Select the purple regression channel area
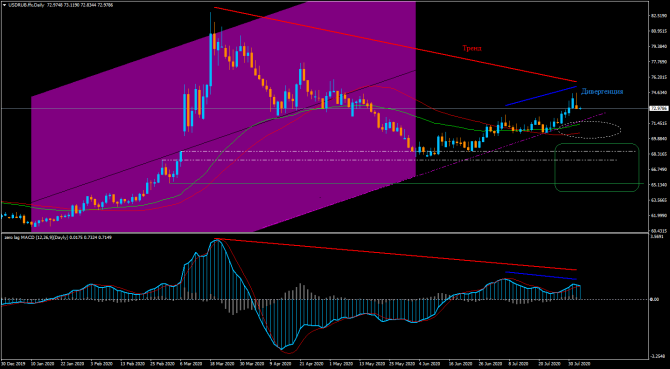 coord(223,115)
